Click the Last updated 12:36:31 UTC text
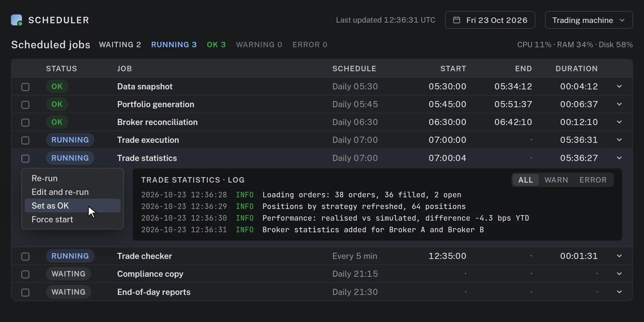 point(385,20)
